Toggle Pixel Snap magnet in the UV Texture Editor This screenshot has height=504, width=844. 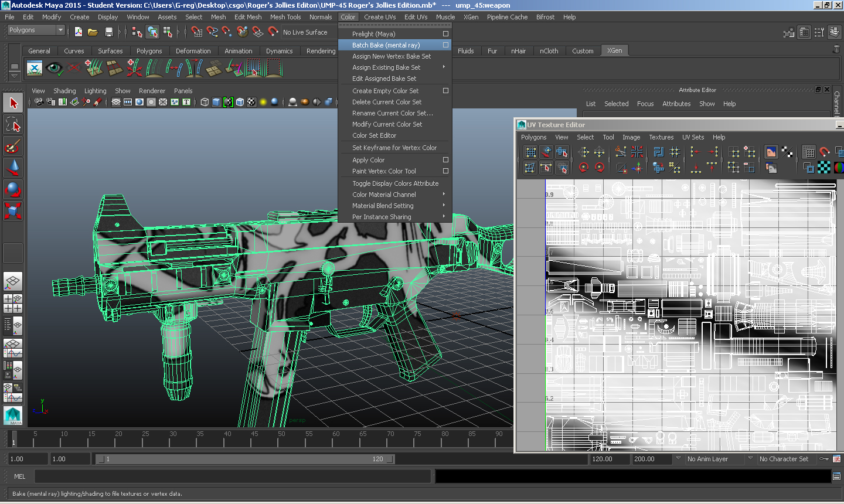(x=824, y=152)
